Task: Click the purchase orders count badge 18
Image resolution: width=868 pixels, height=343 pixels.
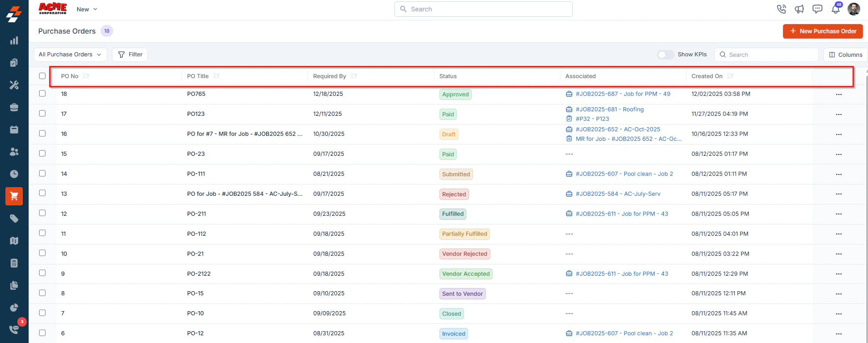Action: 107,31
